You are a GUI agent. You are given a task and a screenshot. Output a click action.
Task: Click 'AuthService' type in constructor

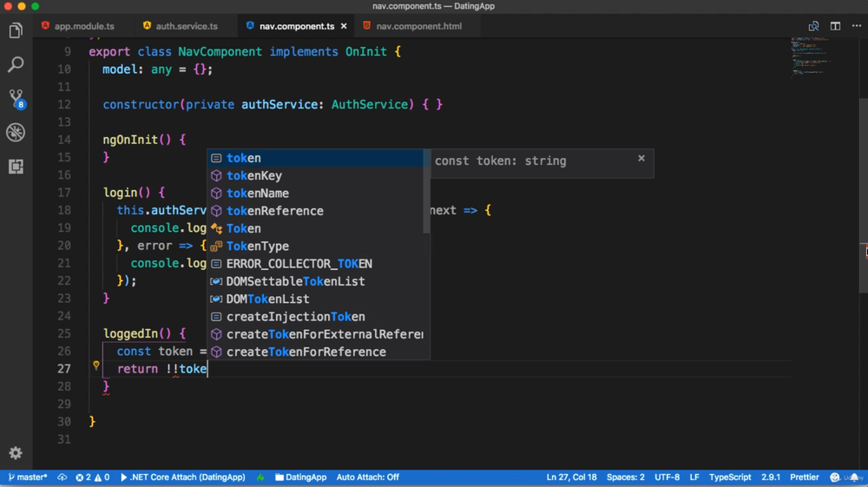(x=369, y=104)
